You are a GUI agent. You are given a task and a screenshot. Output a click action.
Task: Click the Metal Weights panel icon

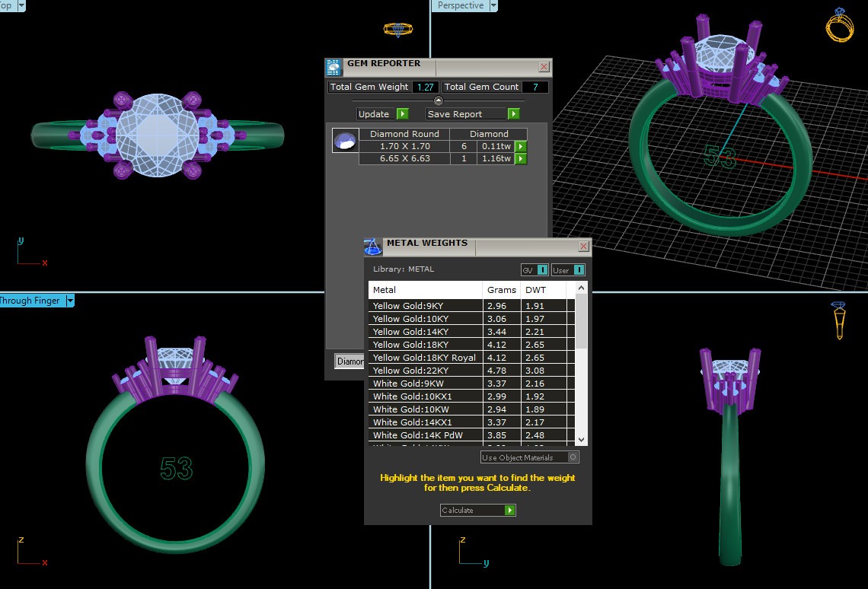tap(372, 247)
